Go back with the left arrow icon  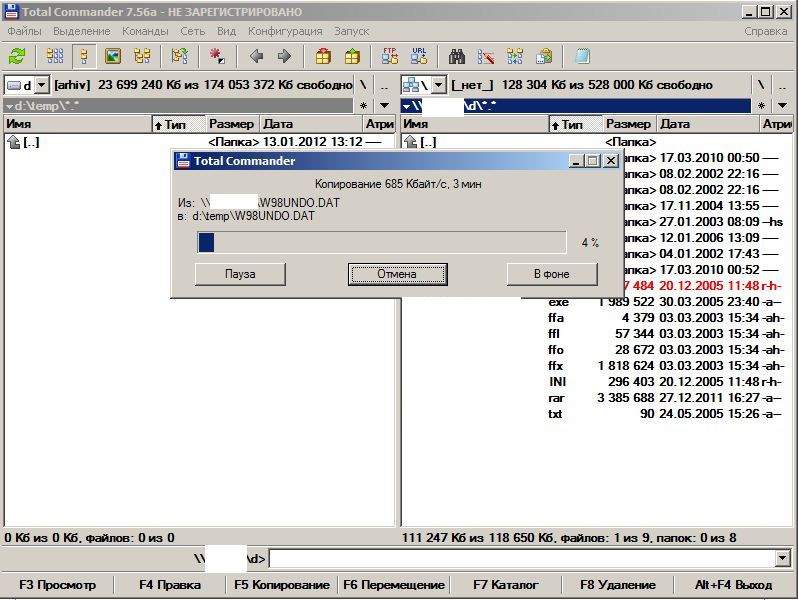(x=256, y=56)
